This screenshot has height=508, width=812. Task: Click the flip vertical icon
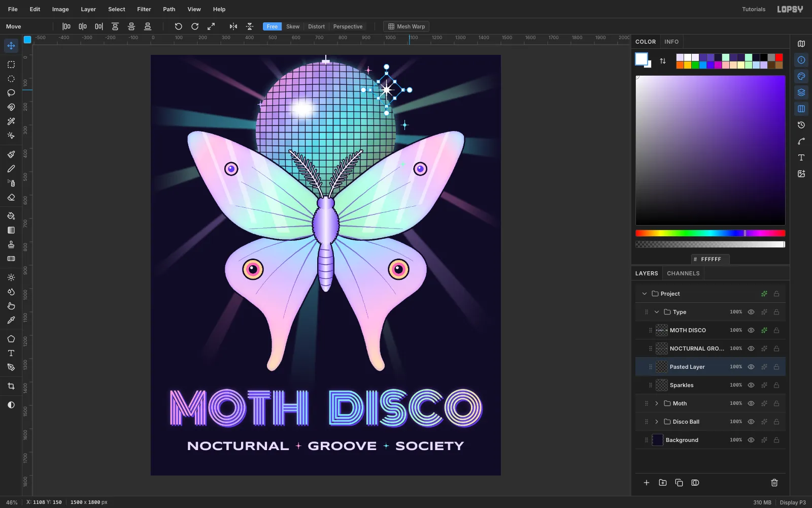[250, 26]
